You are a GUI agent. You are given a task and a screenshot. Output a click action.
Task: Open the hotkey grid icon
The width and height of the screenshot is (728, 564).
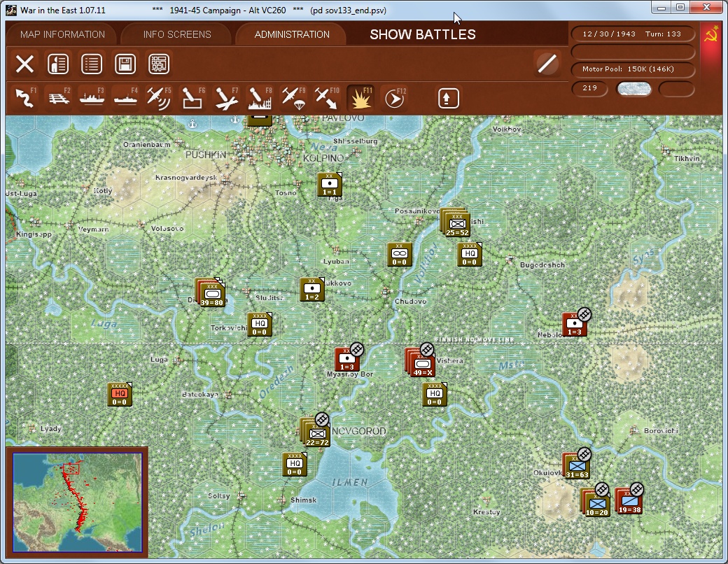[x=159, y=64]
